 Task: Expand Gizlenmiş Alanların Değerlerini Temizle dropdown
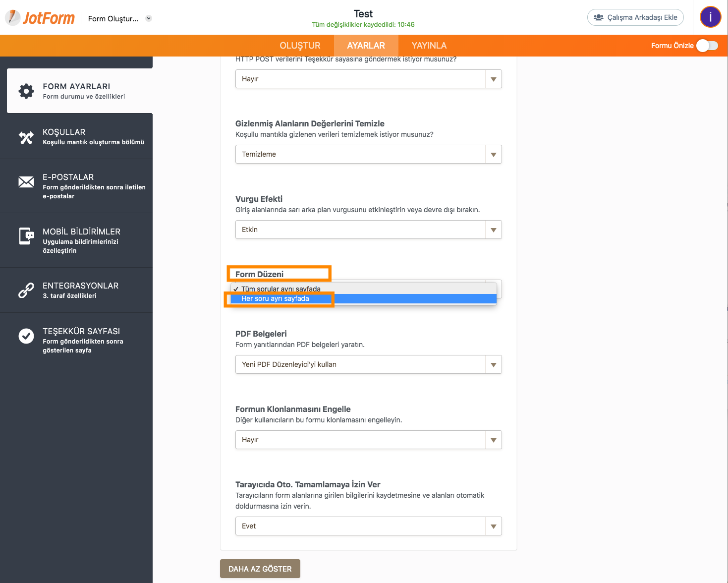click(368, 154)
